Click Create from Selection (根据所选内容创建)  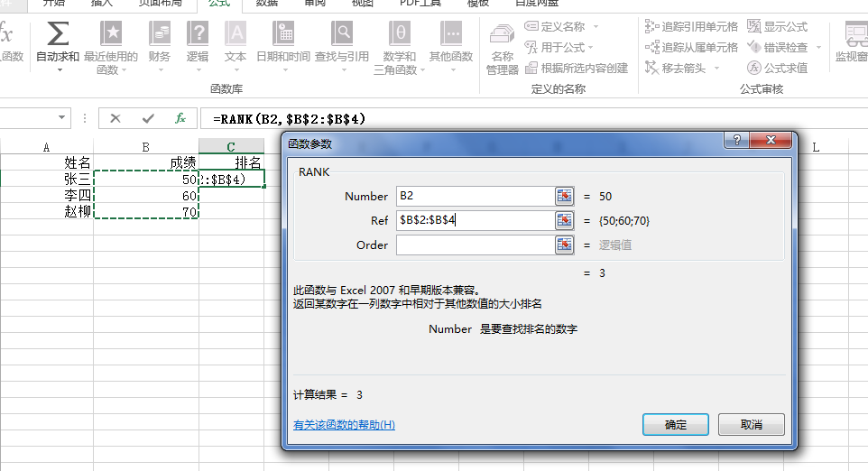[x=577, y=68]
